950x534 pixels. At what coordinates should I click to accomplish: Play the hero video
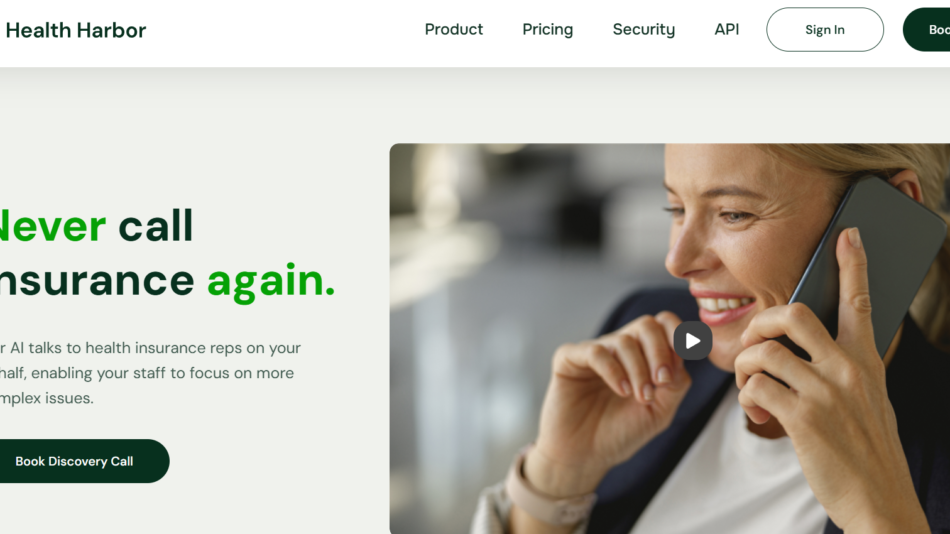coord(693,341)
